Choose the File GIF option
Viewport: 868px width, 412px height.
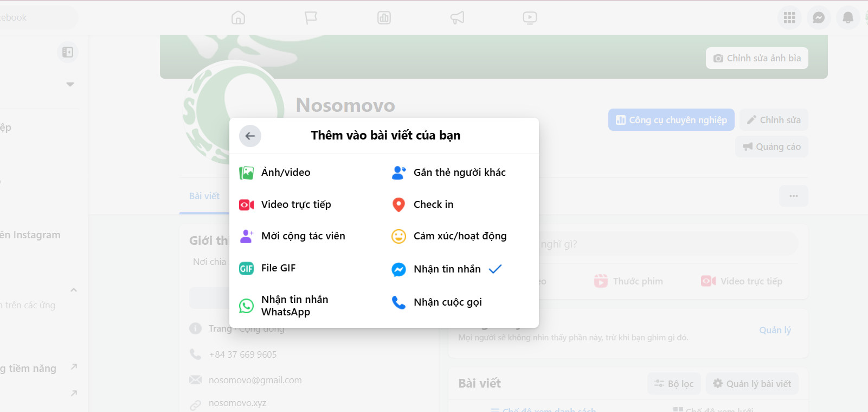click(x=268, y=268)
